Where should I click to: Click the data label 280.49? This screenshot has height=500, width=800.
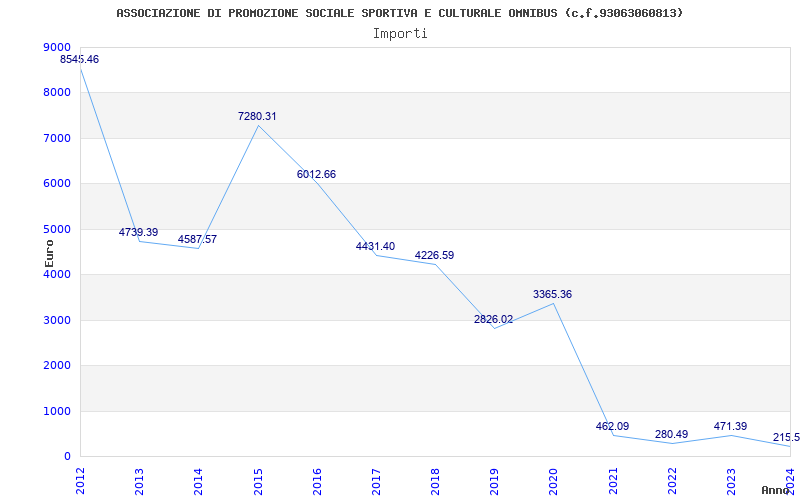[x=671, y=435]
